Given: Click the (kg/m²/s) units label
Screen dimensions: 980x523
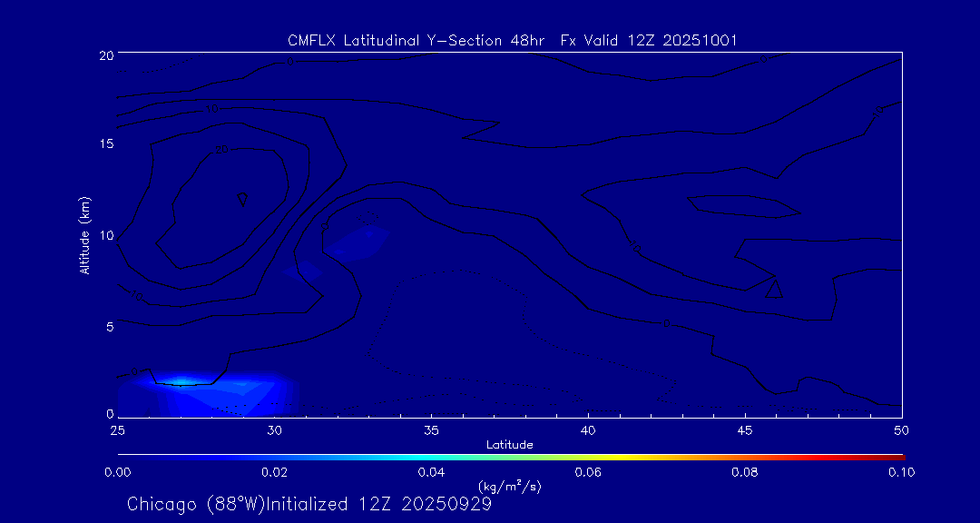Looking at the screenshot, I should (509, 486).
